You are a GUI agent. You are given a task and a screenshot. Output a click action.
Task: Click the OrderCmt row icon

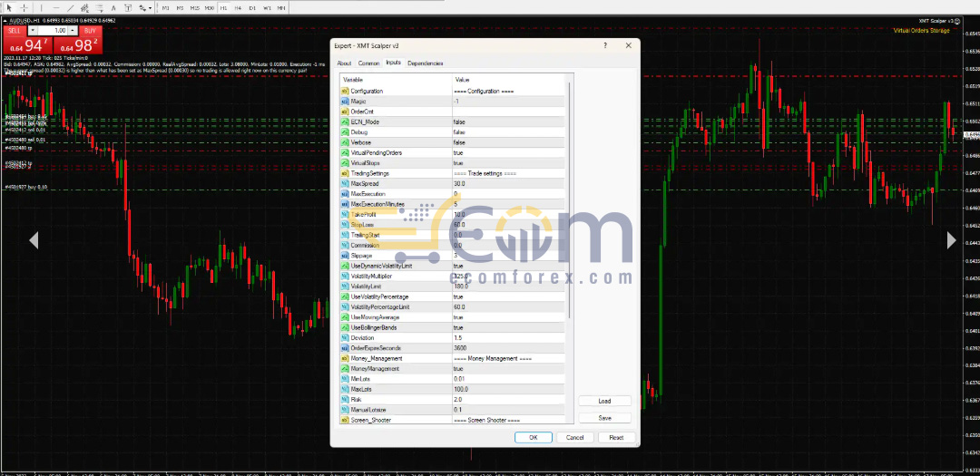(x=345, y=112)
